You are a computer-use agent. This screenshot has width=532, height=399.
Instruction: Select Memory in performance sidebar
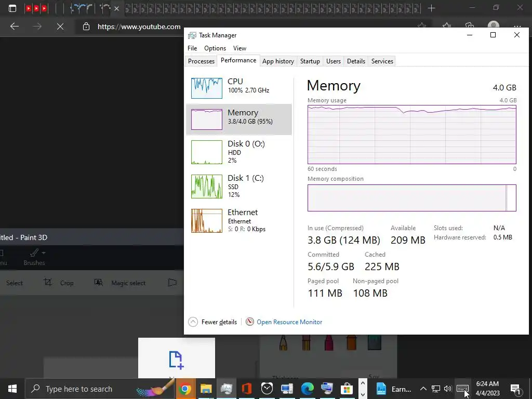[239, 119]
